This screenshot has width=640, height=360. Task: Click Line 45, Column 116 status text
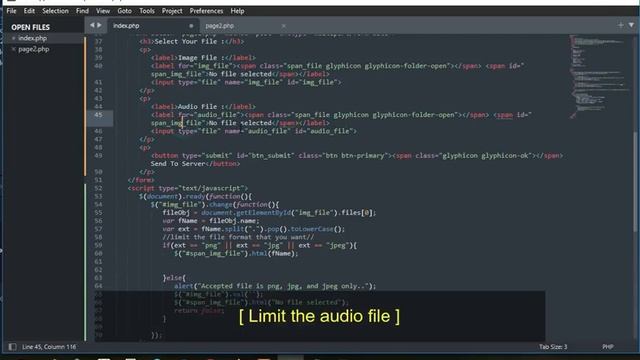click(x=49, y=347)
